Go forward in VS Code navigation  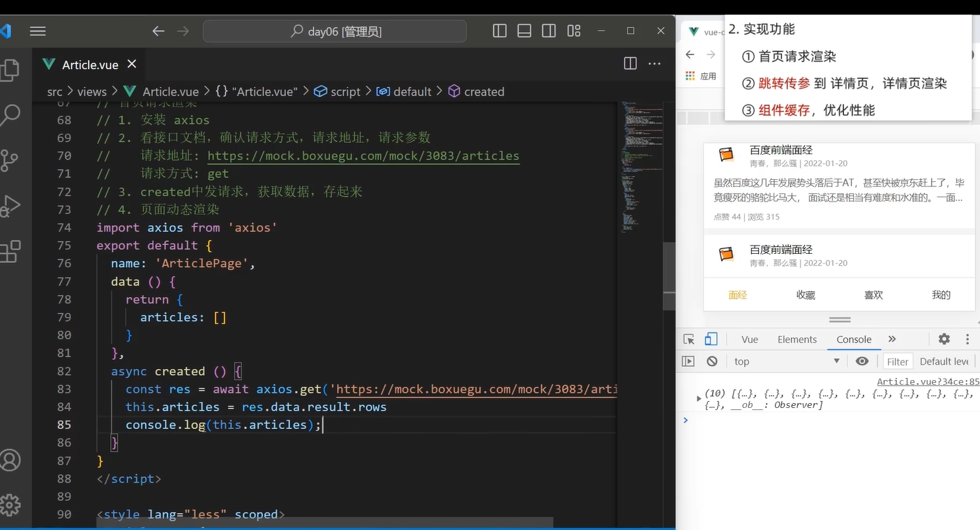[183, 31]
